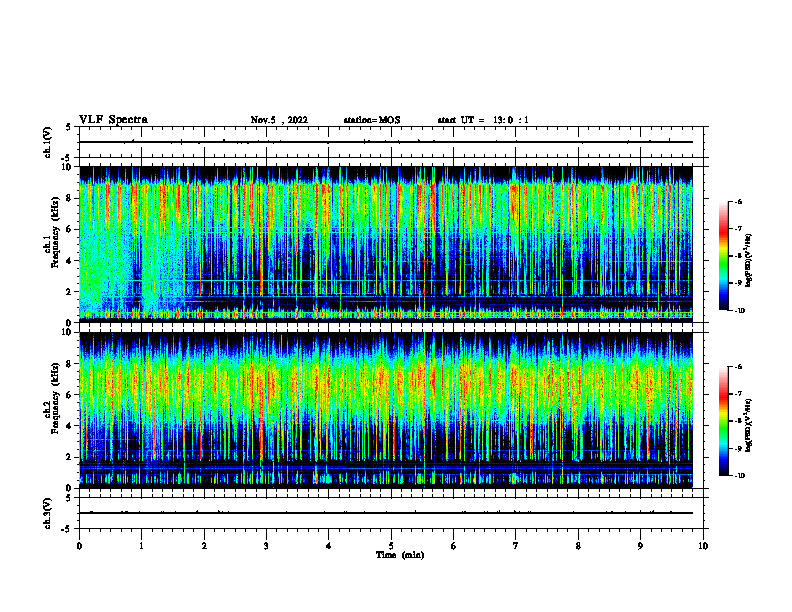Click the "5" tick on the Time axis
The height and width of the screenshot is (612, 792).
pos(391,546)
